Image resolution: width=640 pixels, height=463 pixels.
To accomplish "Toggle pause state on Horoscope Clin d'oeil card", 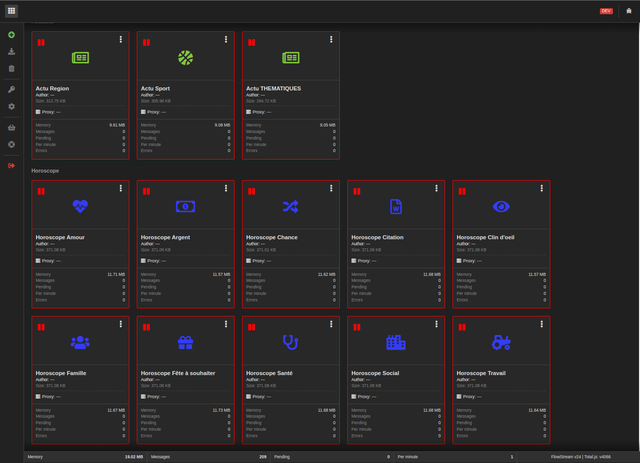I will click(x=462, y=191).
